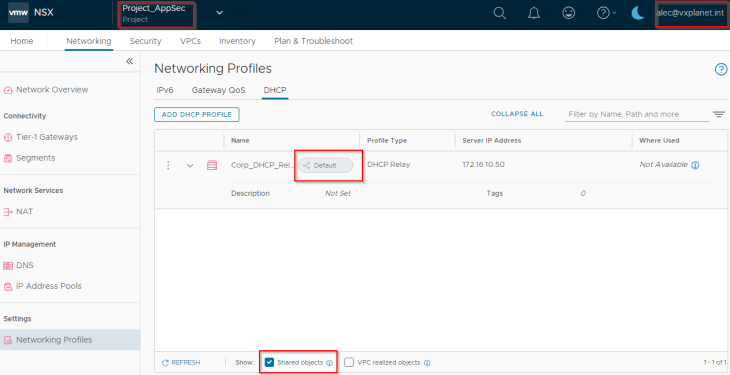
Task: Collapse the Corp_DHCP_Rel profile row
Action: 190,165
